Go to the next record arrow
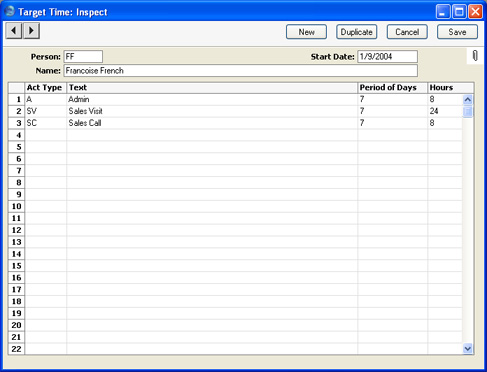Image resolution: width=487 pixels, height=372 pixels. click(31, 31)
